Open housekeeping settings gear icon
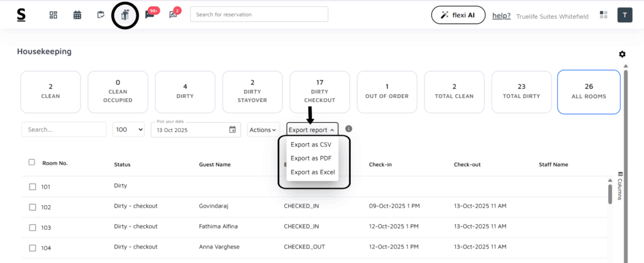The image size is (644, 263). (x=622, y=54)
